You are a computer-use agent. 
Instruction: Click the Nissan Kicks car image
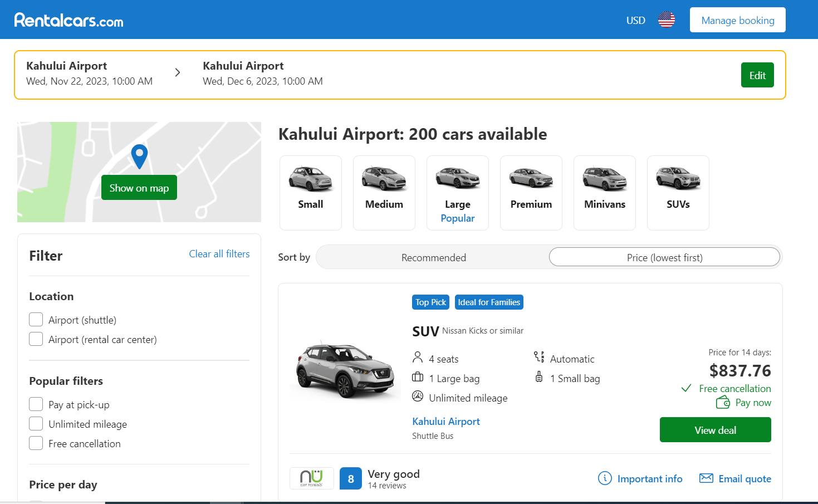tap(345, 370)
